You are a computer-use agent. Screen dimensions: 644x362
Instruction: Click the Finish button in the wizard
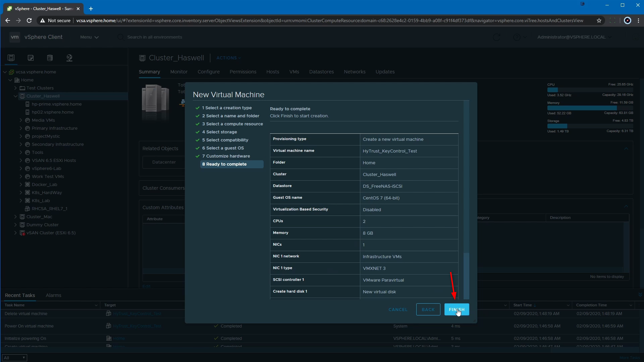click(457, 309)
